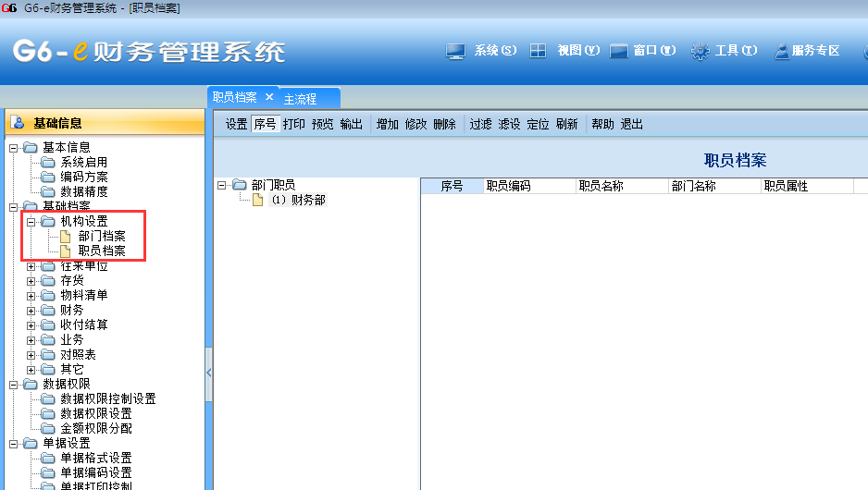Click the 财务部 document icon
This screenshot has width=868, height=490.
[257, 200]
